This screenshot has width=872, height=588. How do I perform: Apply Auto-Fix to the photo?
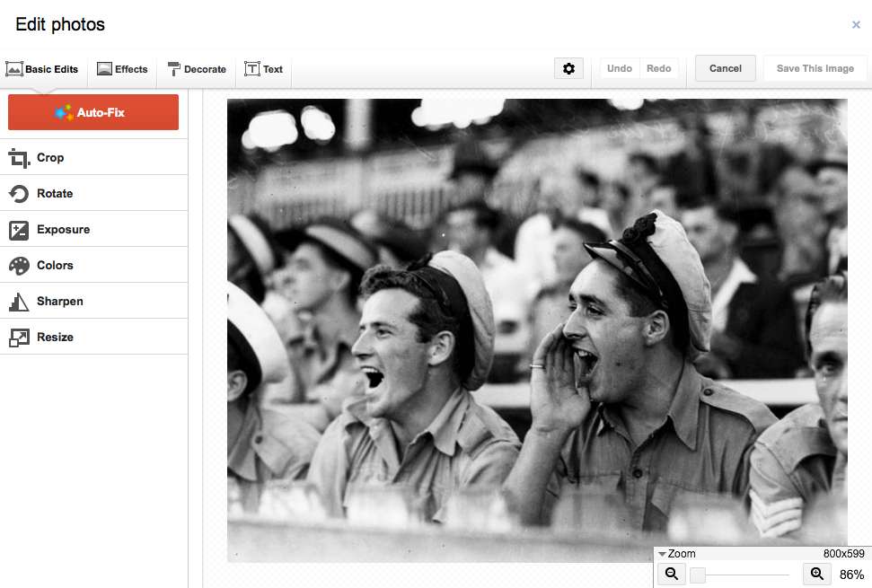(x=92, y=112)
